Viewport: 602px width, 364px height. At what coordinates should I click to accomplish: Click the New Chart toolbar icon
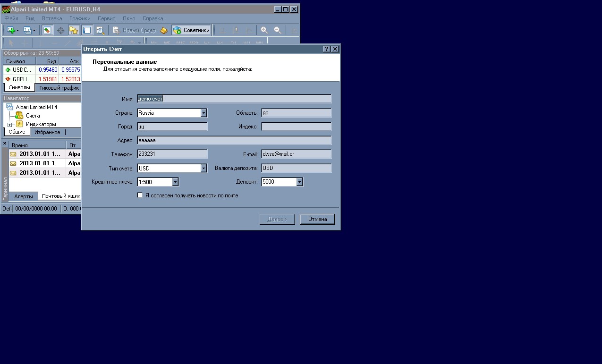(11, 30)
